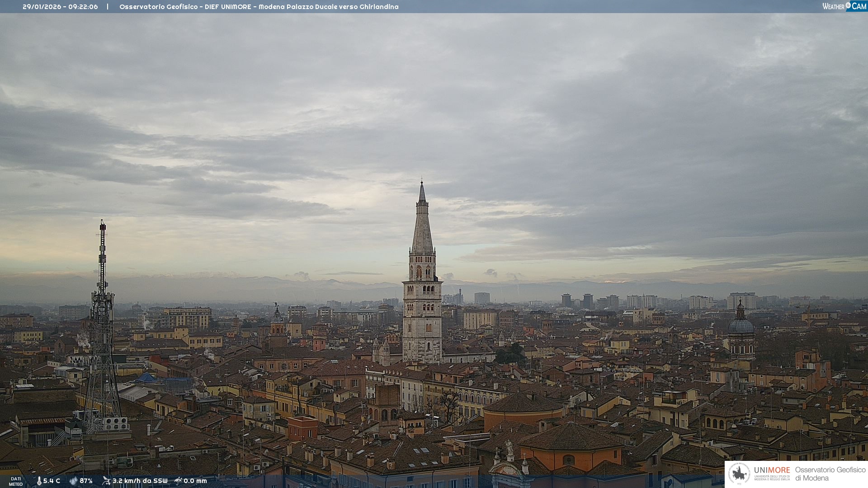
Task: Click the thermometer temperature icon
Action: (x=39, y=481)
